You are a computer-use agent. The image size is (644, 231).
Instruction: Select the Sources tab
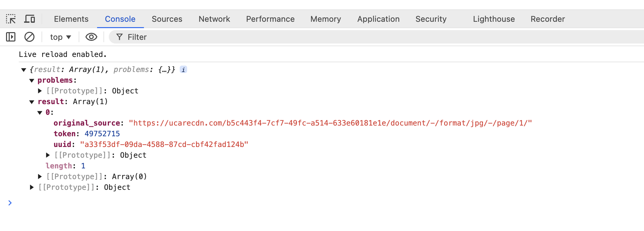(x=167, y=19)
